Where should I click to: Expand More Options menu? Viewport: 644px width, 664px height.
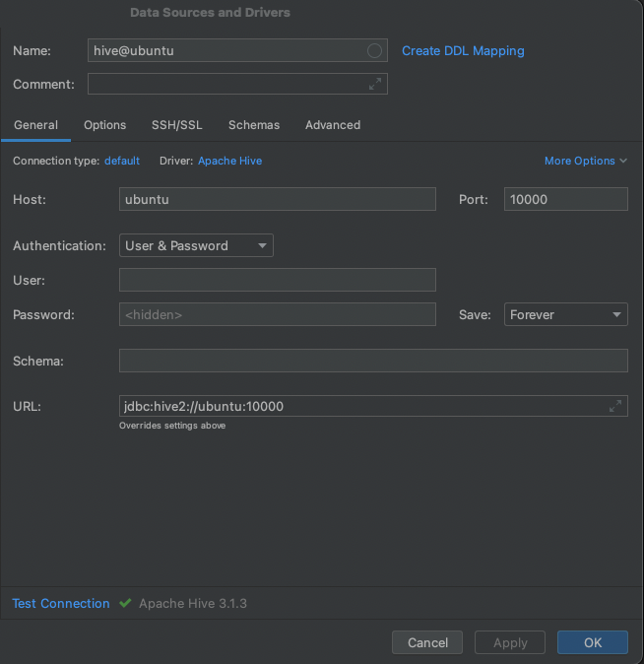point(586,161)
